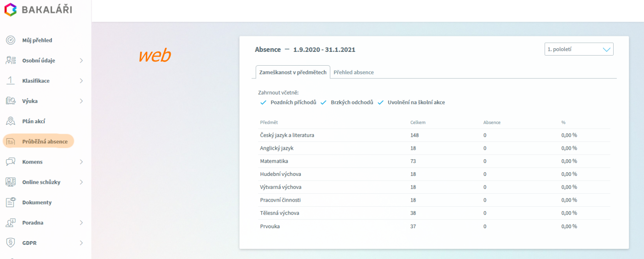Click the Výuka book icon
The height and width of the screenshot is (259, 644).
11,101
